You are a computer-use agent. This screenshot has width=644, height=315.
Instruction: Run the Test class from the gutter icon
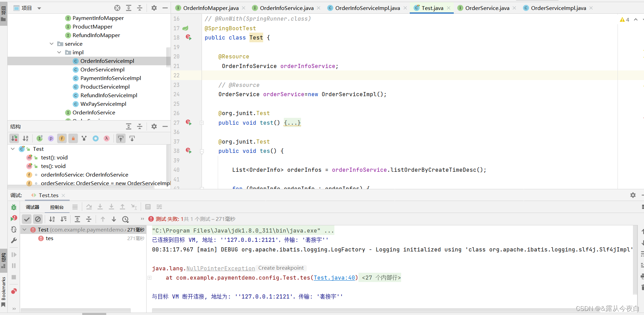[x=189, y=37]
